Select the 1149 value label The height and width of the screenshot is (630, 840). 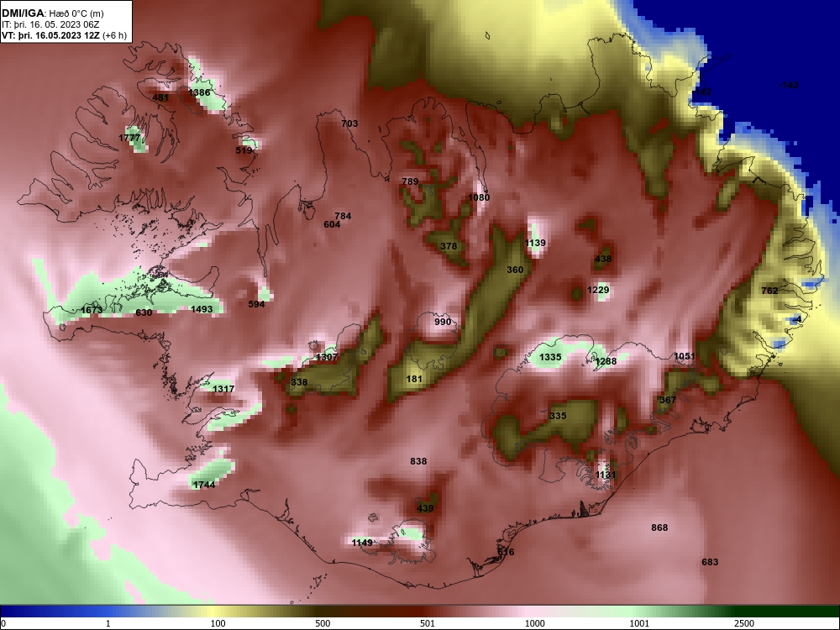[361, 543]
